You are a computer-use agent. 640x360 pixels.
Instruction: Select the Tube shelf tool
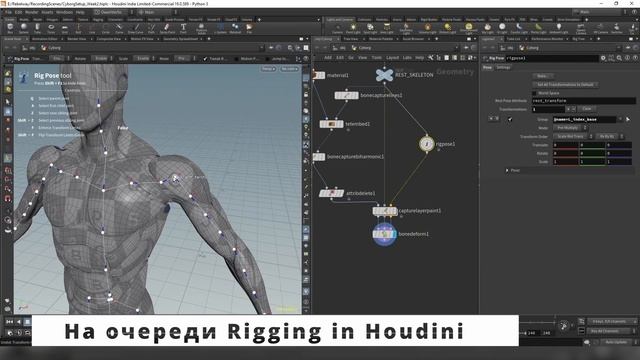coord(37,28)
